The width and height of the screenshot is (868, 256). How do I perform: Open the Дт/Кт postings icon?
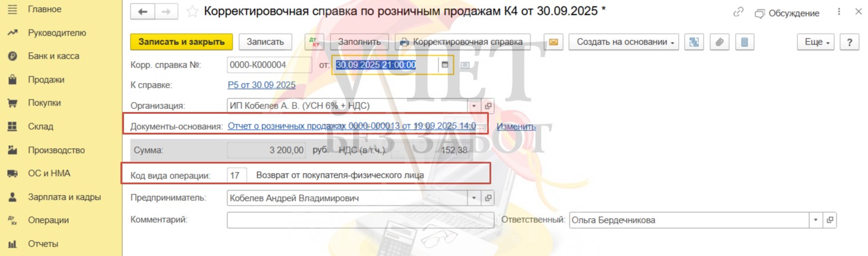click(x=313, y=42)
